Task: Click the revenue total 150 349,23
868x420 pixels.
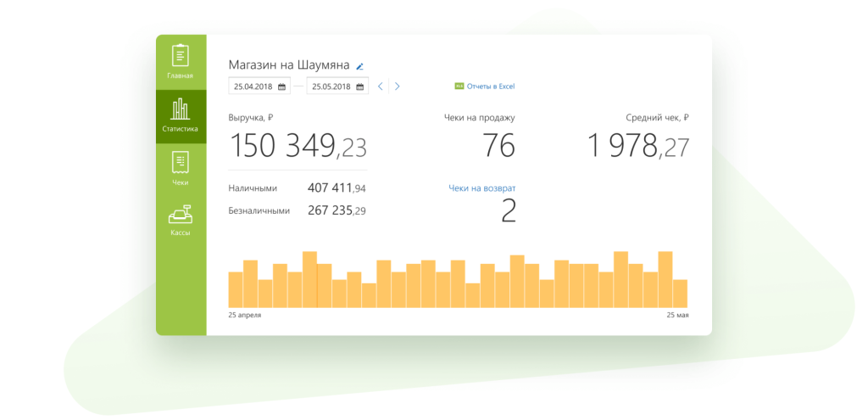Action: coord(298,147)
